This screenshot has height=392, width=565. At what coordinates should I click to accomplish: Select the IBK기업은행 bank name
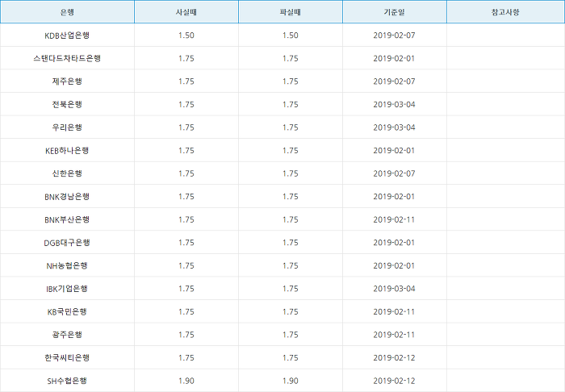click(67, 289)
